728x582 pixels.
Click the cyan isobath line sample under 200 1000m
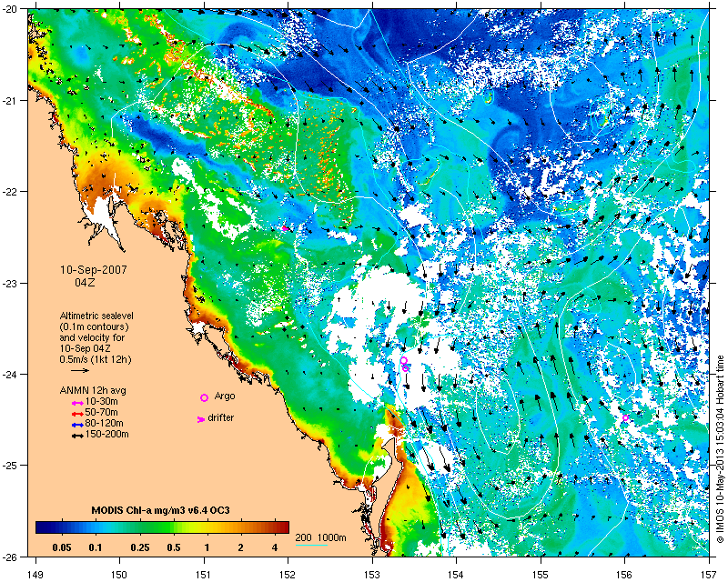click(x=311, y=545)
